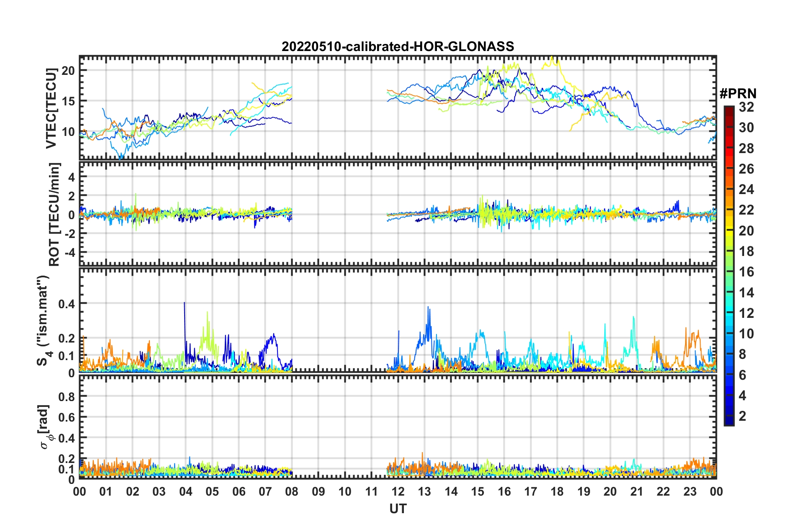Screen dimensions: 796x532
Task: Click colorbar tick label 26
Action: [x=746, y=169]
